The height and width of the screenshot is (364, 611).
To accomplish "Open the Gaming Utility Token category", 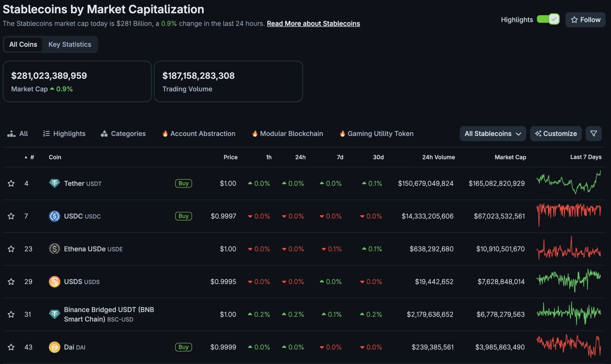I will [x=376, y=134].
